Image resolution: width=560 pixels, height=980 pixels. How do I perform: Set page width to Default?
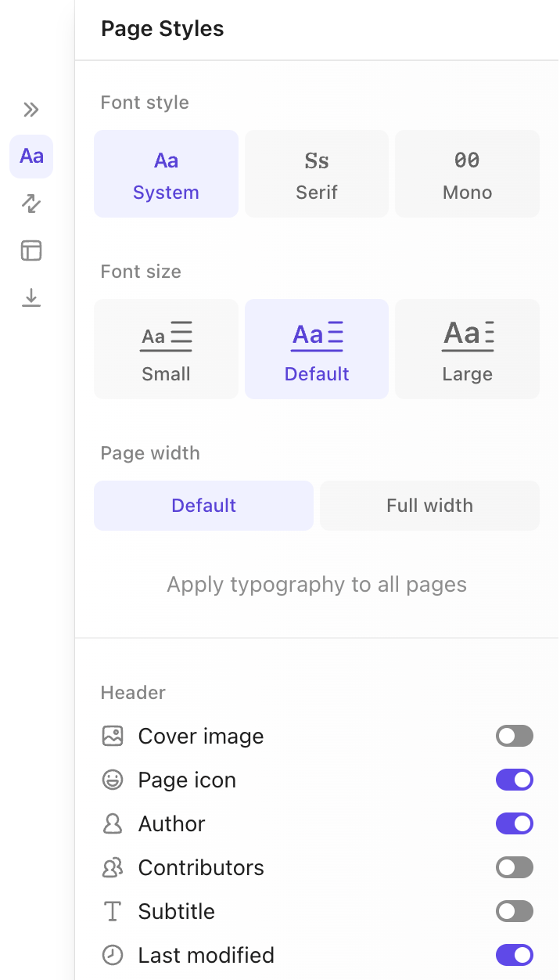[203, 506]
